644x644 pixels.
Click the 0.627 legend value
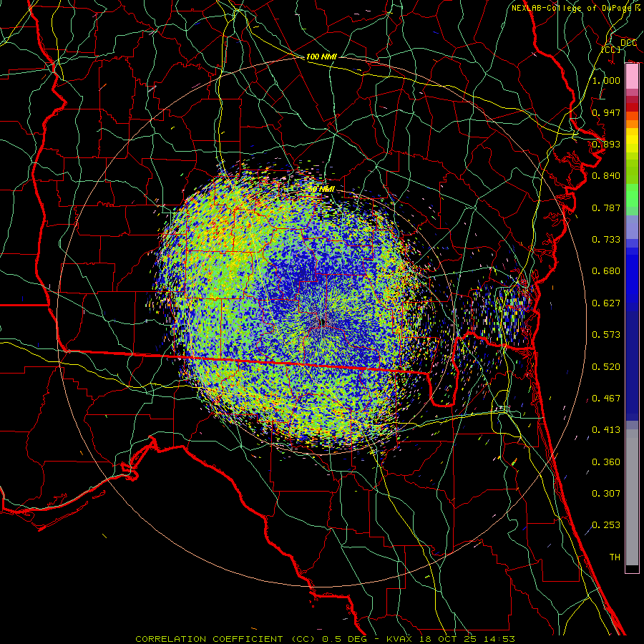(606, 303)
